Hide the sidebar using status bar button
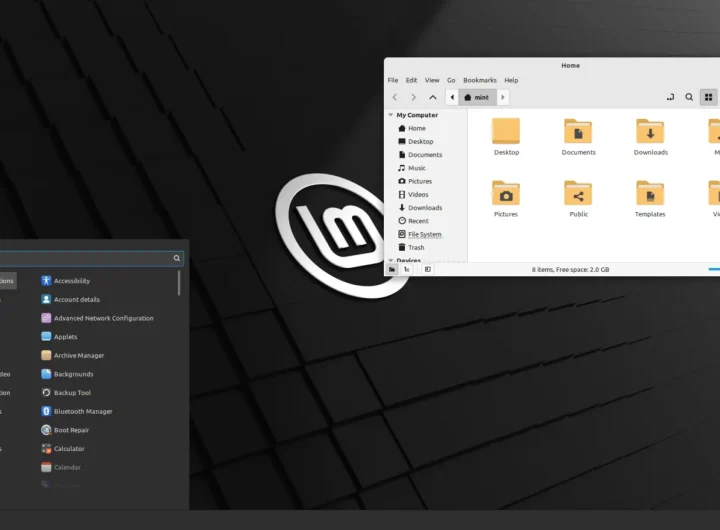This screenshot has width=720, height=530. click(428, 270)
